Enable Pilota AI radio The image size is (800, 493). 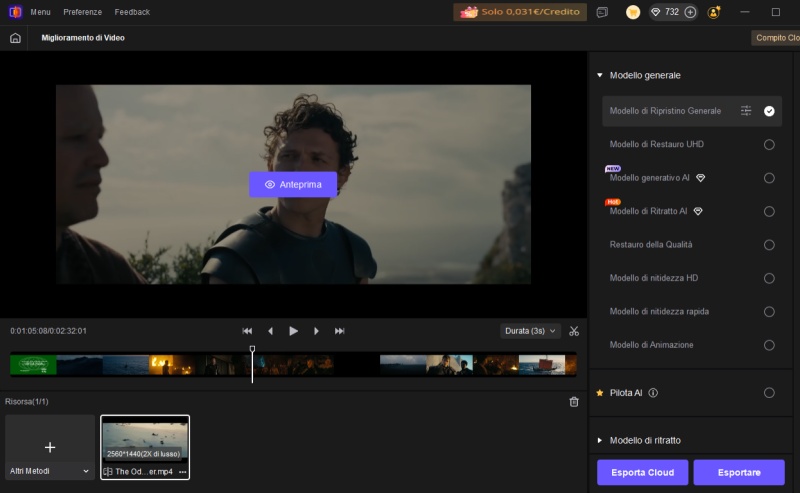[769, 392]
